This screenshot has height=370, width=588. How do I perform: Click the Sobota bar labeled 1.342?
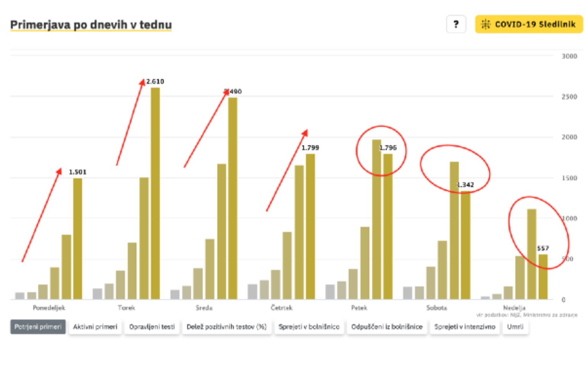465,245
